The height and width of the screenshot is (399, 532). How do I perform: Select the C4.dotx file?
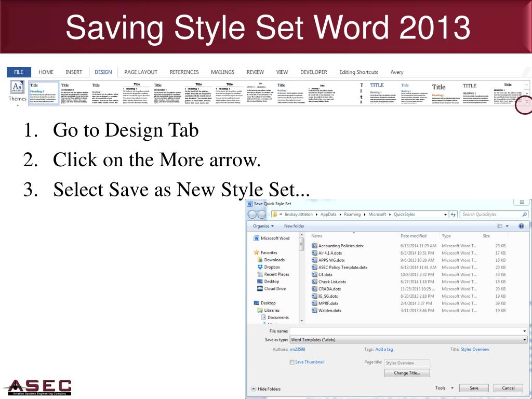(x=322, y=274)
